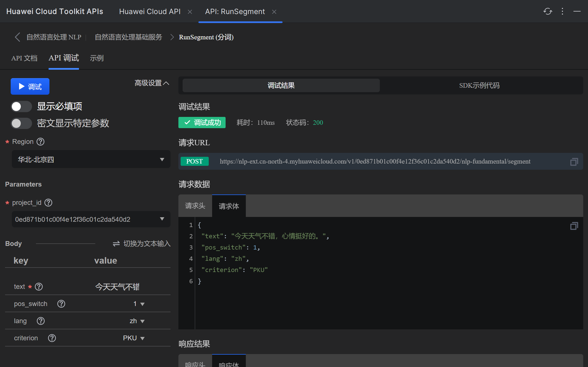Viewport: 588px width, 367px height.
Task: Show help for pos_switch parameter
Action: [61, 304]
